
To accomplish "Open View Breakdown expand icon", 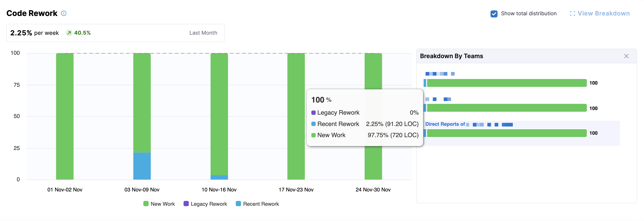I will [572, 14].
